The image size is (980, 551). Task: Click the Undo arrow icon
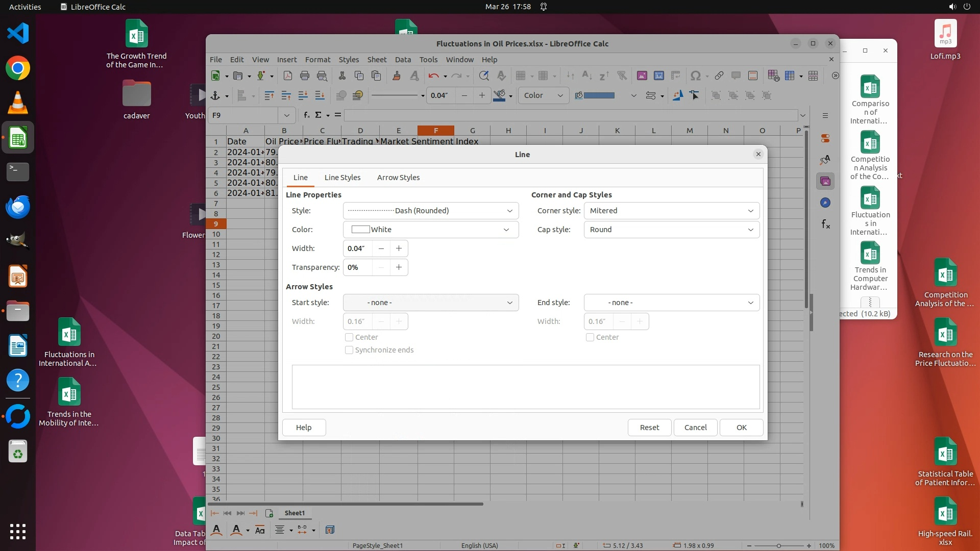433,76
